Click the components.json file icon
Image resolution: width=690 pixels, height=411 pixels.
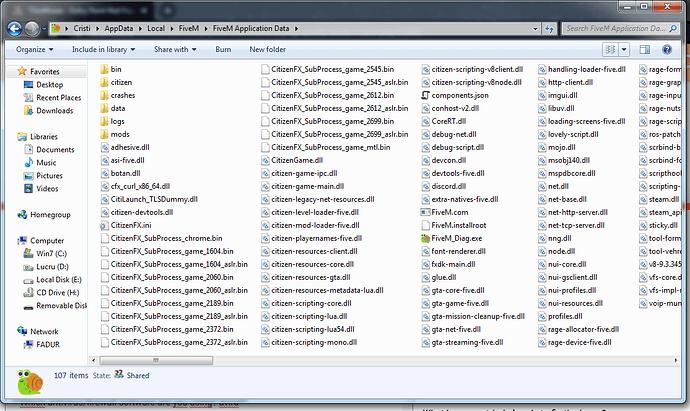(425, 95)
